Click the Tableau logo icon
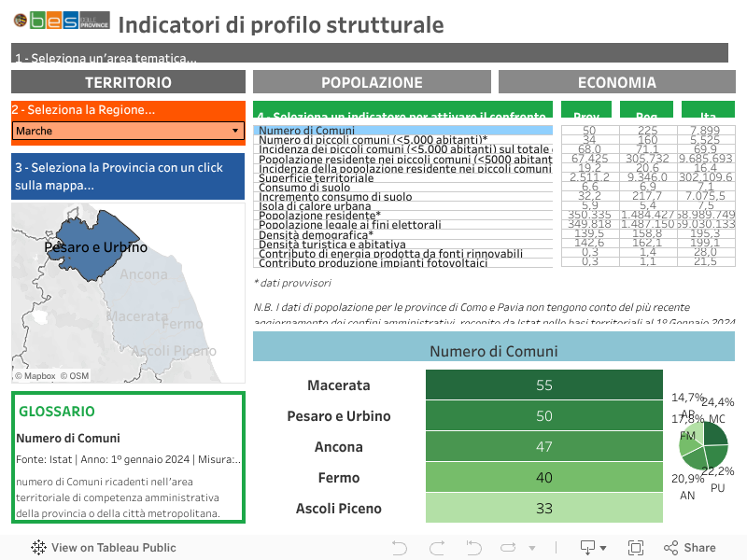This screenshot has width=747, height=560. pyautogui.click(x=39, y=548)
